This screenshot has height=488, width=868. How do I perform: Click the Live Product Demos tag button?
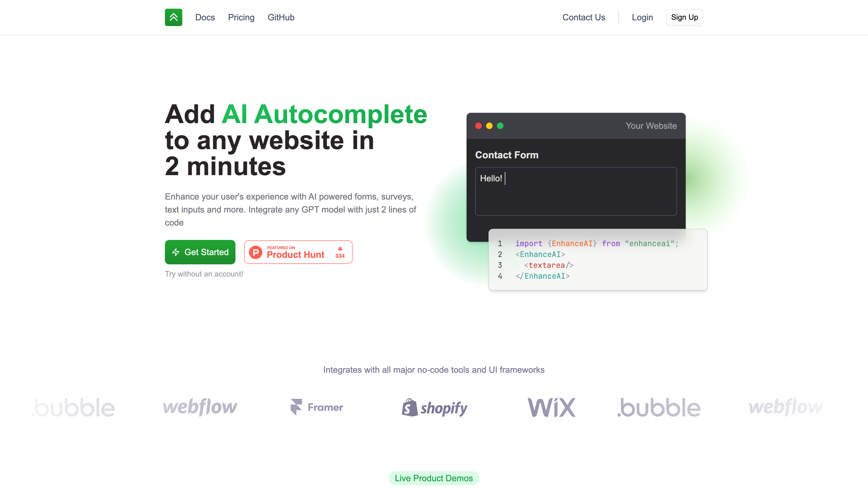(x=434, y=478)
